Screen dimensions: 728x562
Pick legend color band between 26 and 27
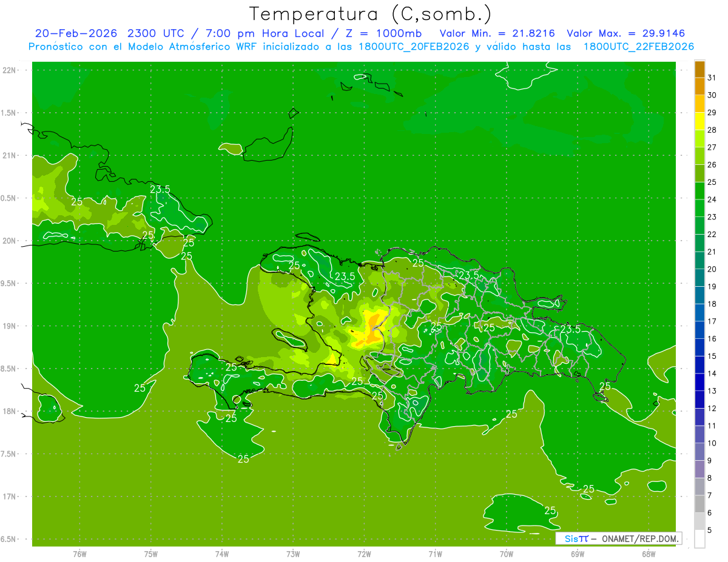click(x=699, y=156)
